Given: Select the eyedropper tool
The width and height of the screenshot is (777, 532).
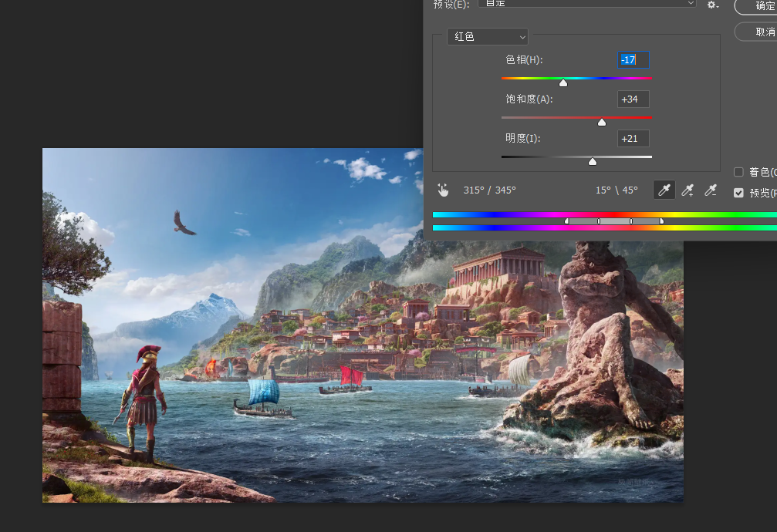Looking at the screenshot, I should click(664, 190).
